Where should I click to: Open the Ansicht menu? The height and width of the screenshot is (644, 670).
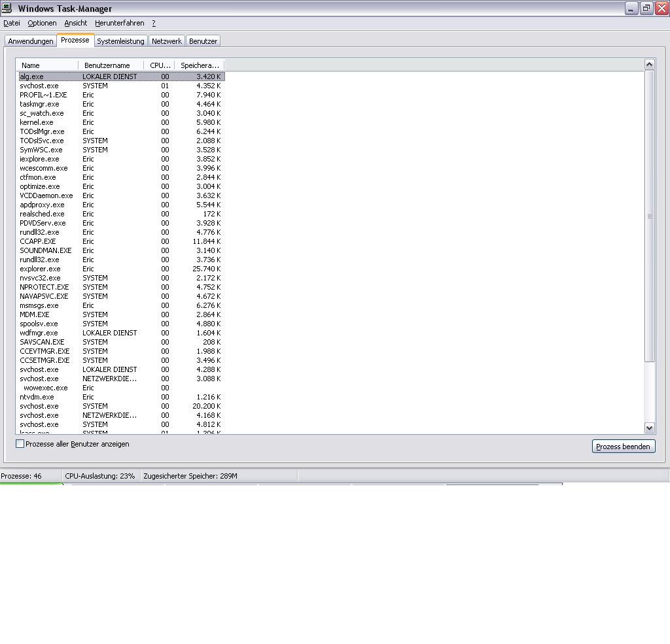[x=76, y=23]
